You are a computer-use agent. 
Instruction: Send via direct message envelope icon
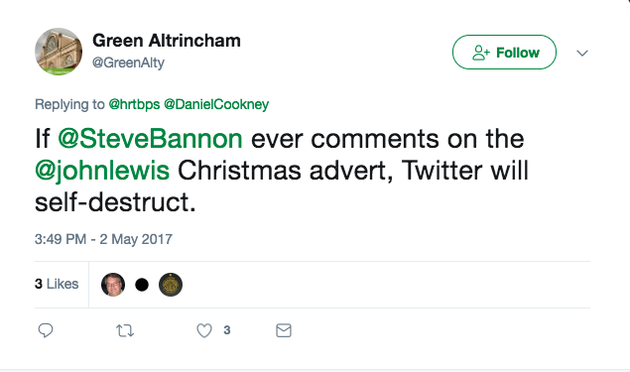pos(284,331)
